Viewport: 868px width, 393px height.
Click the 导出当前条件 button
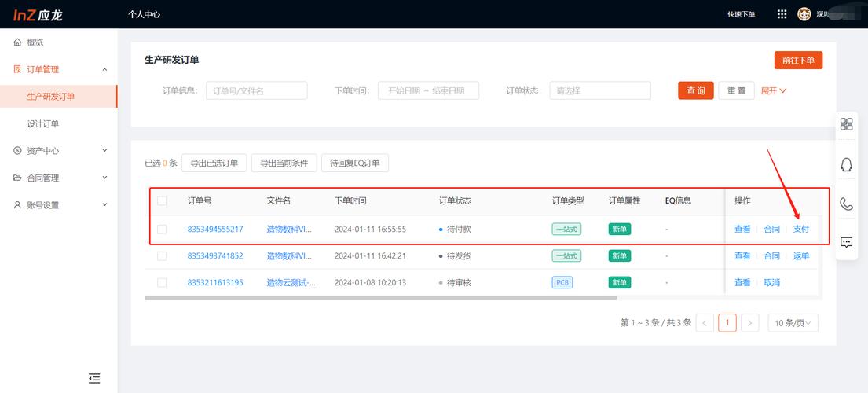(284, 163)
